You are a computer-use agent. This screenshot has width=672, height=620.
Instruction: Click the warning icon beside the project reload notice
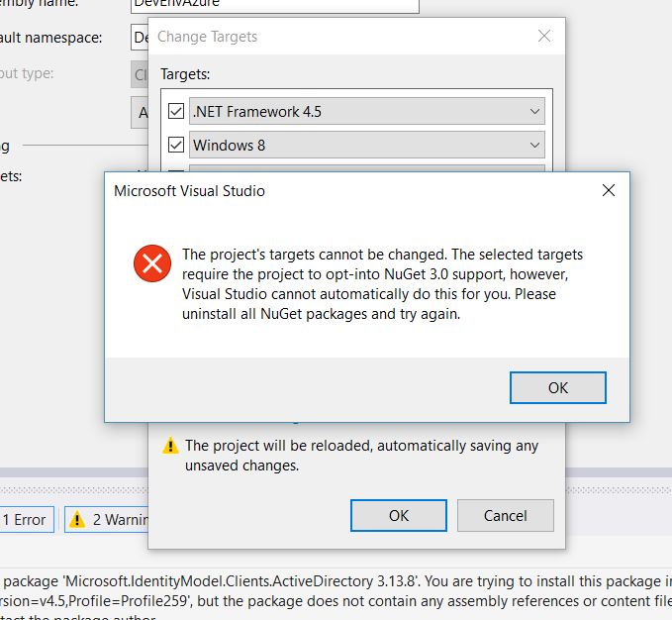170,446
